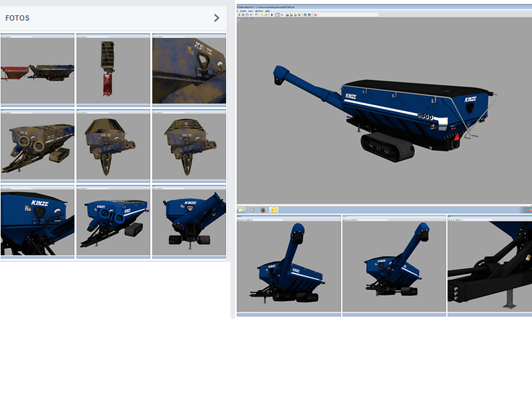Open the blue Kinze rear view thumbnail
The image size is (532, 399).
189,221
